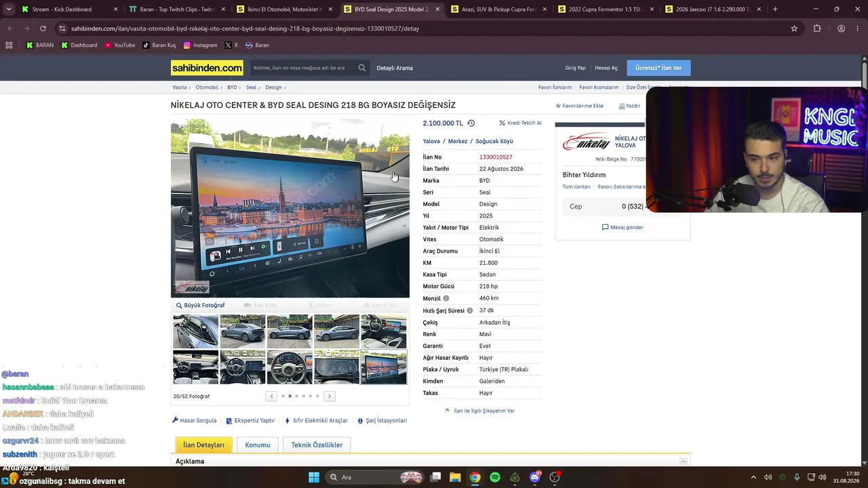Click the Ücretsiz İlan Ver button
Viewport: 868px width, 488px height.
click(658, 68)
